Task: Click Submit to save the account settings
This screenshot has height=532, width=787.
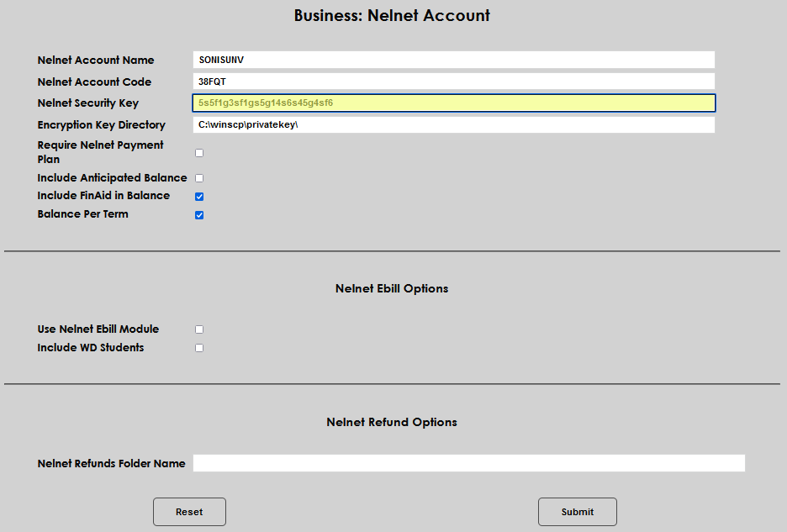Action: point(577,511)
